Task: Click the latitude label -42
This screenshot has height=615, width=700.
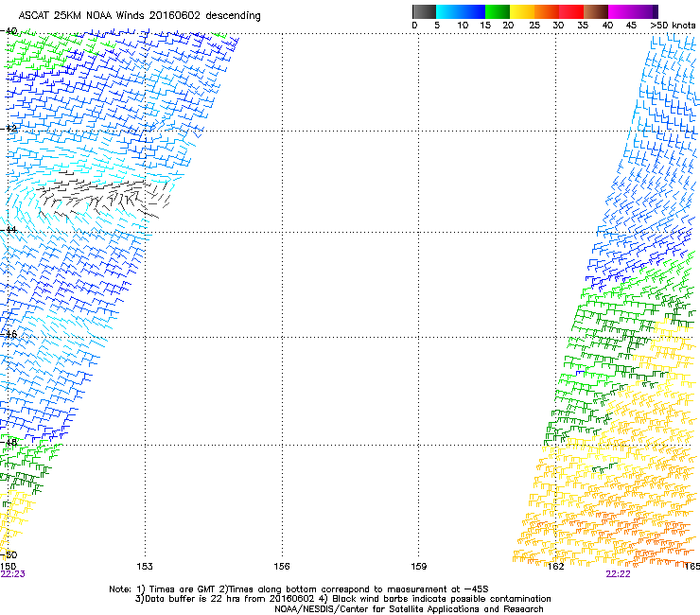Action: 9,128
